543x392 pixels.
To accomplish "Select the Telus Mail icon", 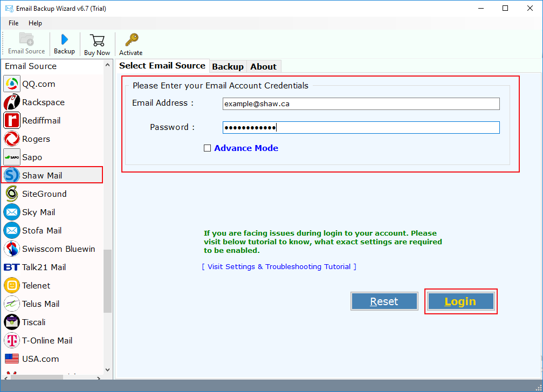I will [x=12, y=304].
